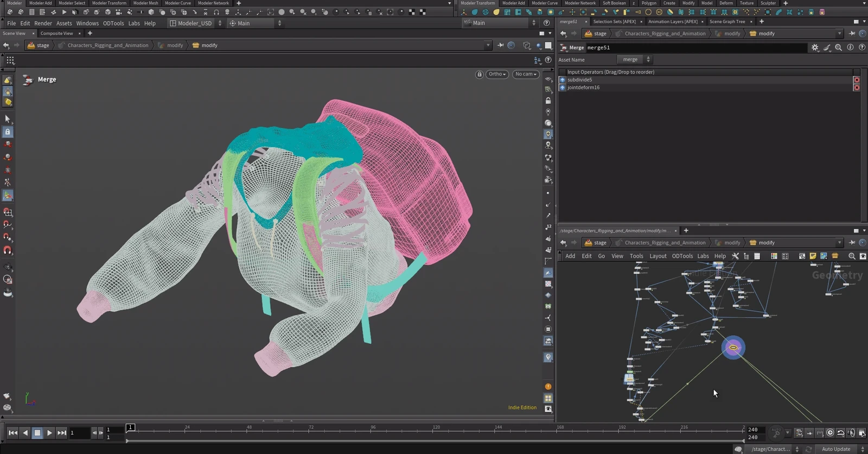Viewport: 868px width, 454px height.
Task: Toggle real-time playback in the timeline controls
Action: (x=830, y=433)
